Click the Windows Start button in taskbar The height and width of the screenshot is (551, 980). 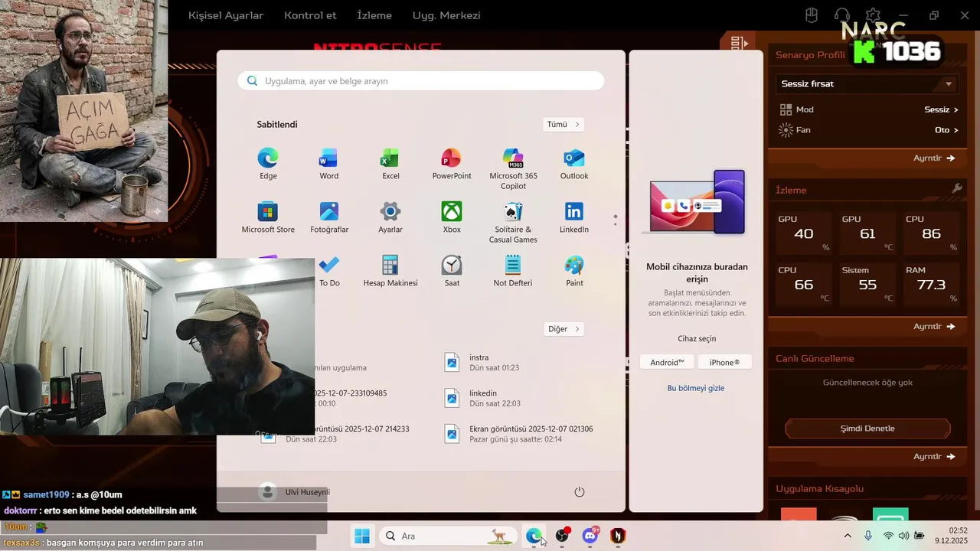[x=362, y=536]
